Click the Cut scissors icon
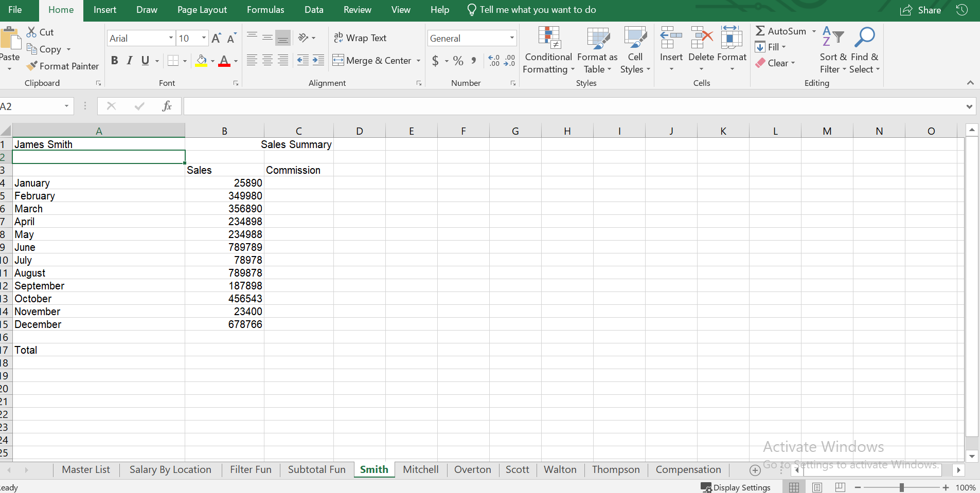 coord(32,32)
